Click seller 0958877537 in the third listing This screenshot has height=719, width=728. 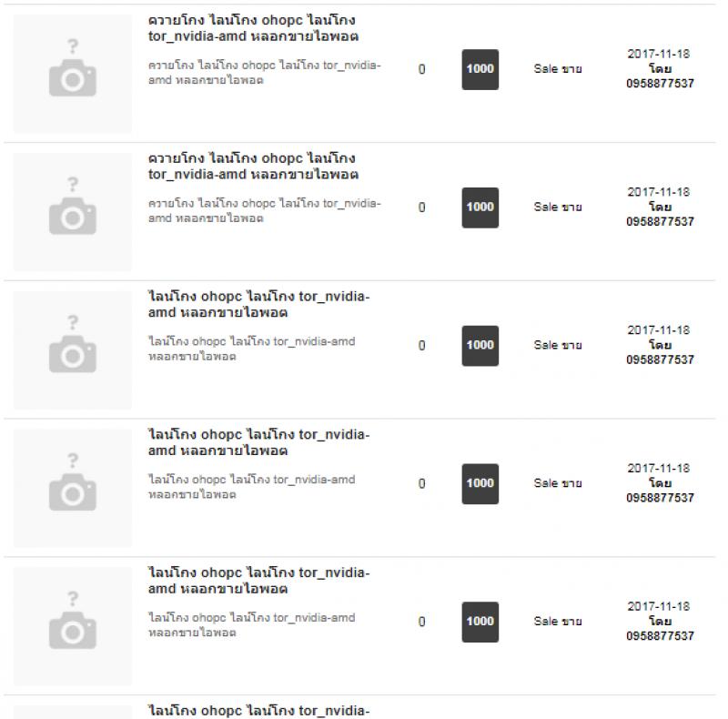point(660,360)
